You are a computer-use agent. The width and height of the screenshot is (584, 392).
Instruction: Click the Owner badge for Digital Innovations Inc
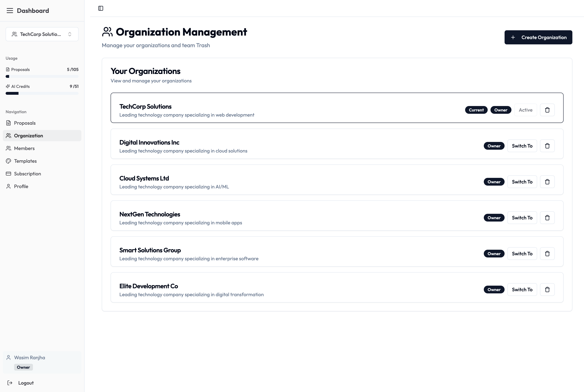click(x=494, y=146)
